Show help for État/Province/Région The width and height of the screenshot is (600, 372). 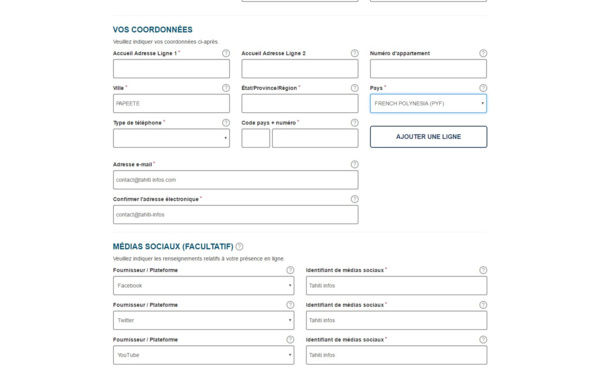coord(354,88)
